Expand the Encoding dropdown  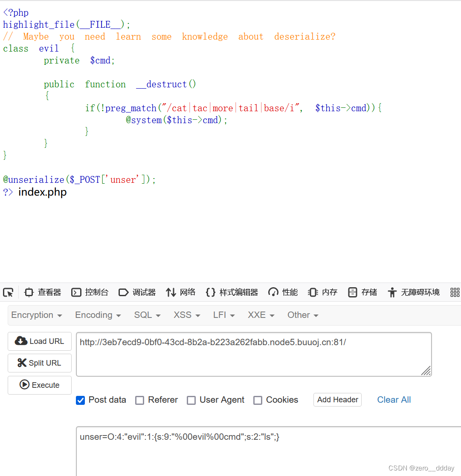point(98,315)
